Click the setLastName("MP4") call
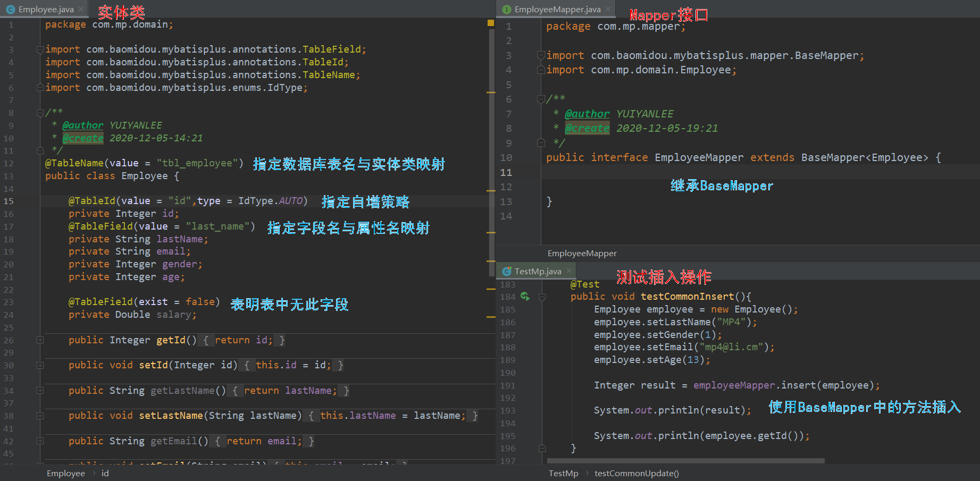The width and height of the screenshot is (980, 481). 675,322
